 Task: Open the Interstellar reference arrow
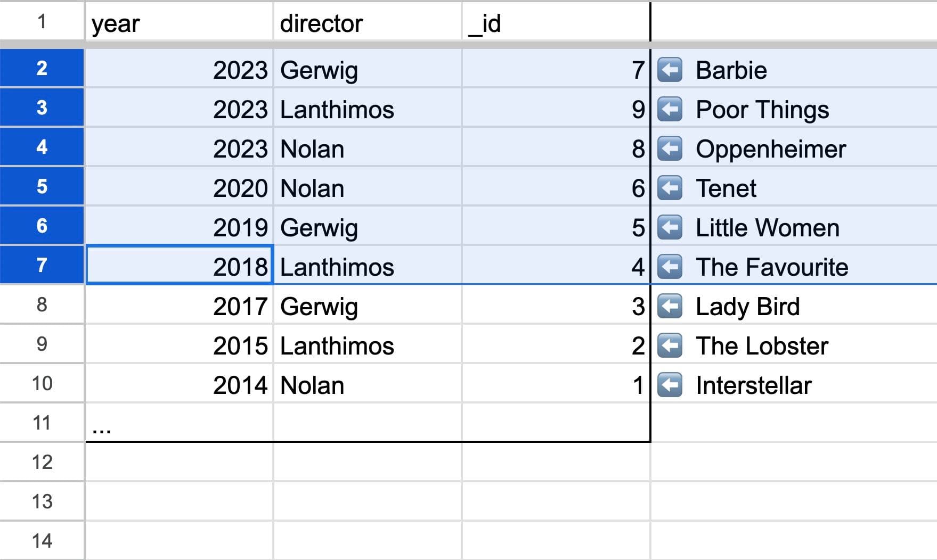pyautogui.click(x=672, y=385)
